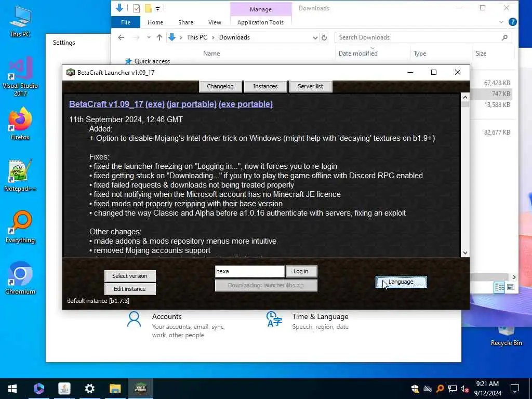Open Time & Language in Settings
532x399 pixels.
pyautogui.click(x=308, y=321)
